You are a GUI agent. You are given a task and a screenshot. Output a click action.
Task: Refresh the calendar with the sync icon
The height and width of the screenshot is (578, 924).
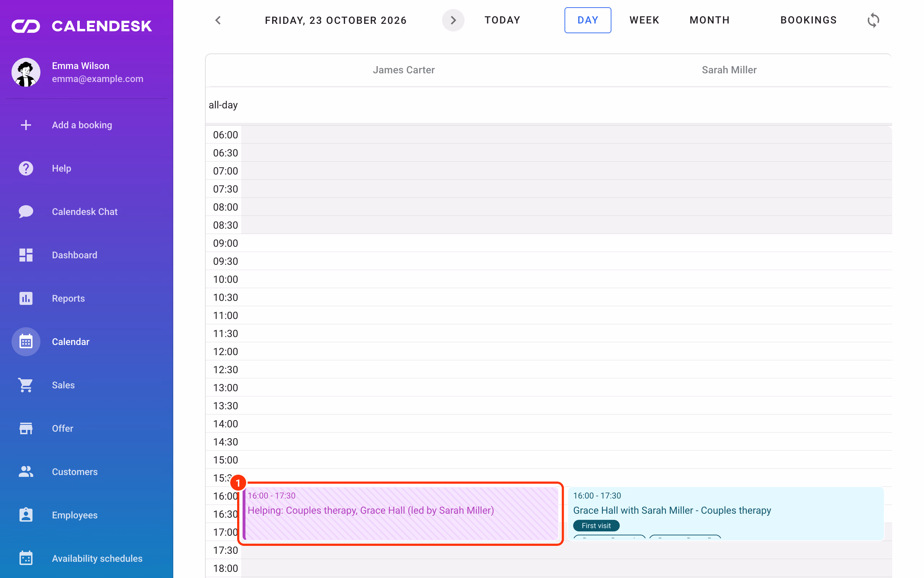[x=873, y=20]
